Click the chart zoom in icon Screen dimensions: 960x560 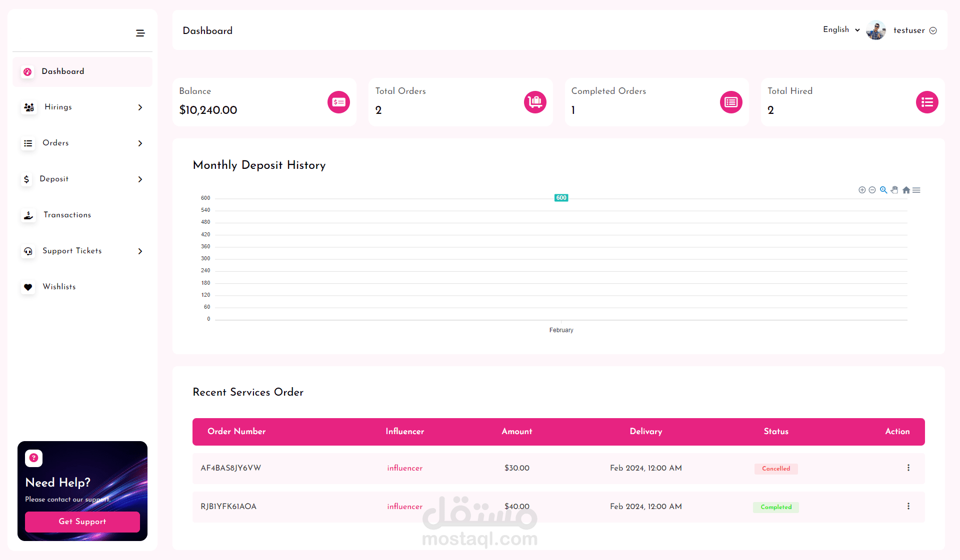click(862, 190)
